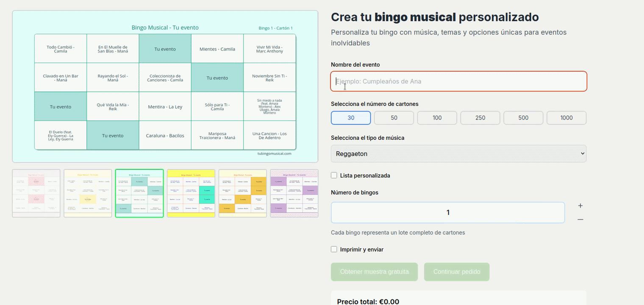This screenshot has height=305, width=644.
Task: Click 'Qué Vida la Mía - Reik' cell
Action: [x=113, y=107]
